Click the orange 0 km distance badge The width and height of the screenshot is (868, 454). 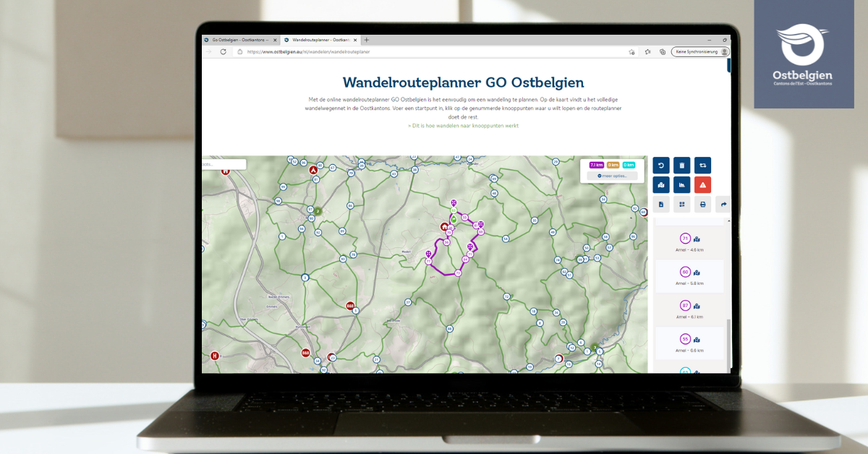click(x=613, y=166)
